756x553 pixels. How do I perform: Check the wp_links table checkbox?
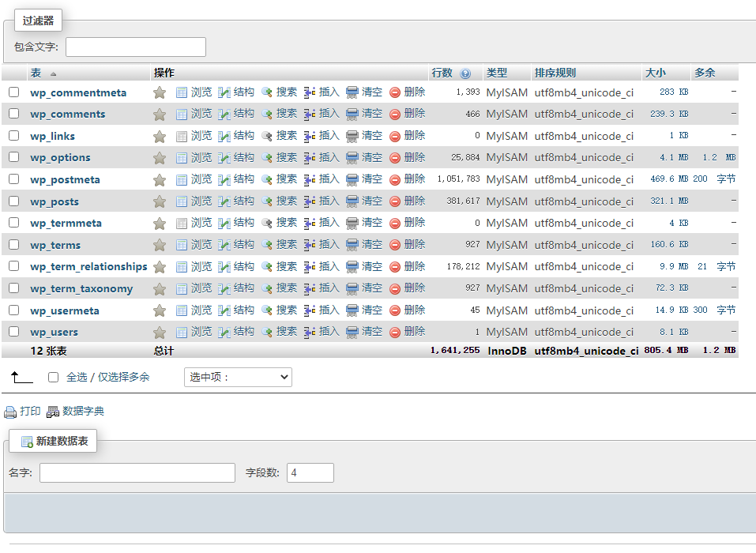(x=14, y=136)
